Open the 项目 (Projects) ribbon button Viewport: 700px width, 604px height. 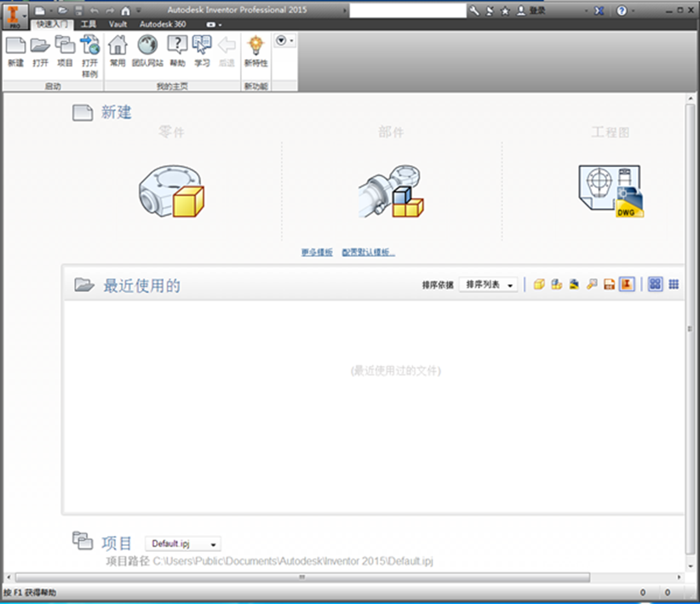coord(65,51)
